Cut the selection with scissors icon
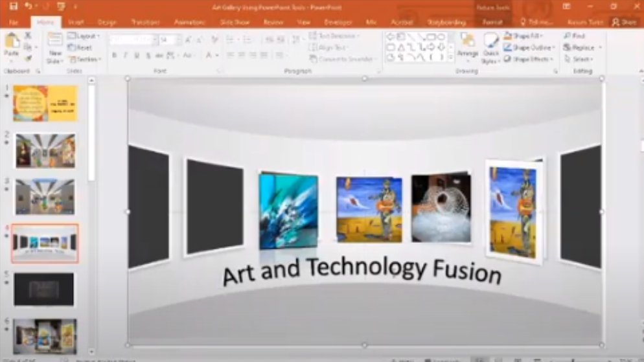Screen dimensions: 644x362 tap(28, 36)
